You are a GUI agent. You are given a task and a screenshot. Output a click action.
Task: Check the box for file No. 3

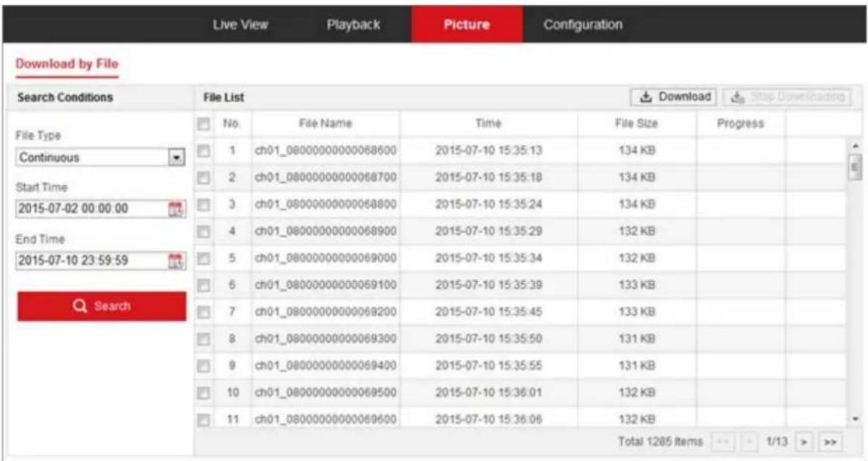(x=204, y=205)
